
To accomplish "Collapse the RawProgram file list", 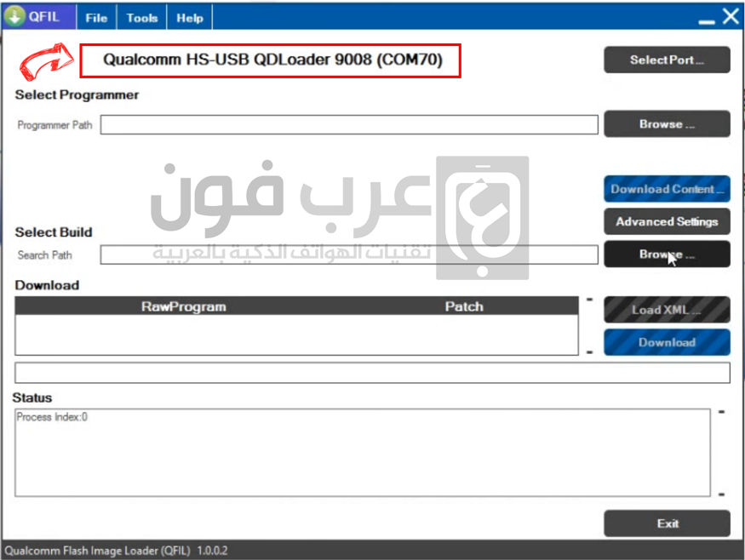I will [x=590, y=298].
